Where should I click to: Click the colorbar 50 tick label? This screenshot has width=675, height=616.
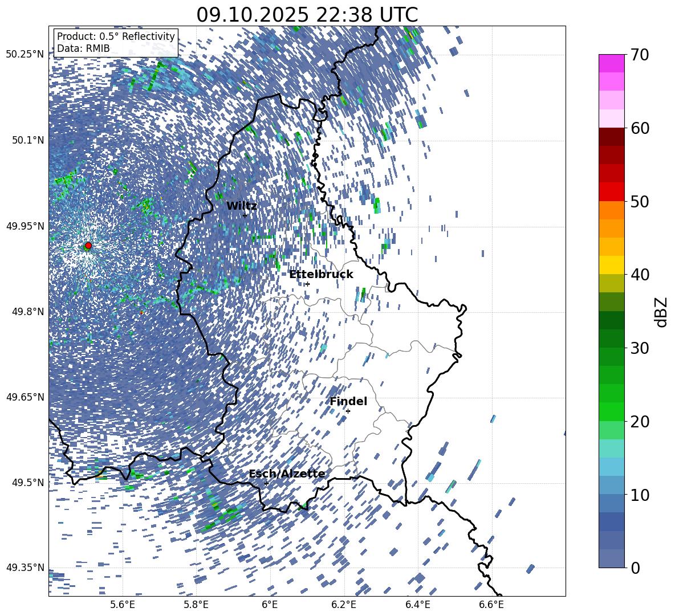pyautogui.click(x=640, y=201)
